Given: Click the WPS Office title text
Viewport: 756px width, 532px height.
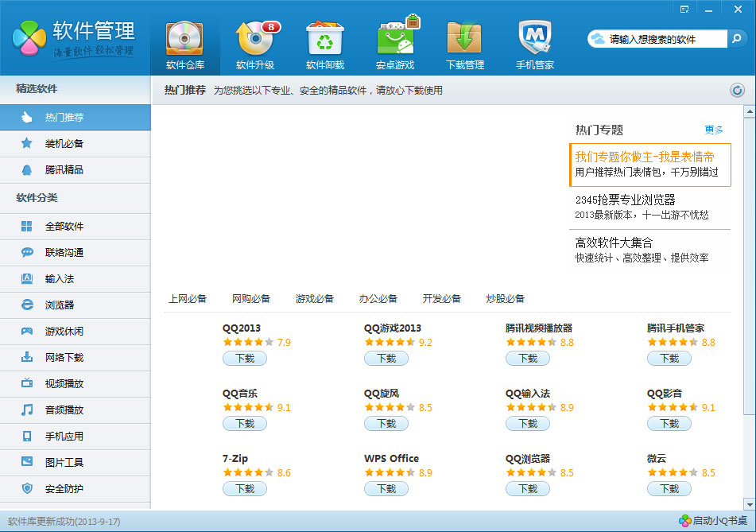Looking at the screenshot, I should [x=391, y=458].
